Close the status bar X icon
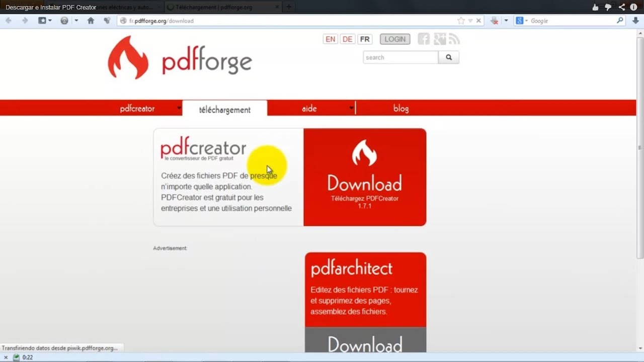 (6, 357)
